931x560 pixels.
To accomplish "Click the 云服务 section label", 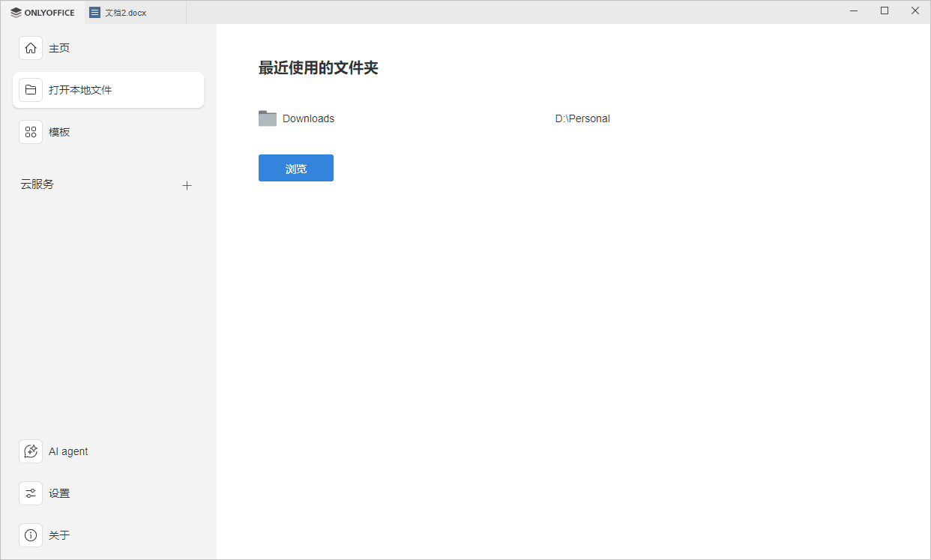I will [x=37, y=184].
